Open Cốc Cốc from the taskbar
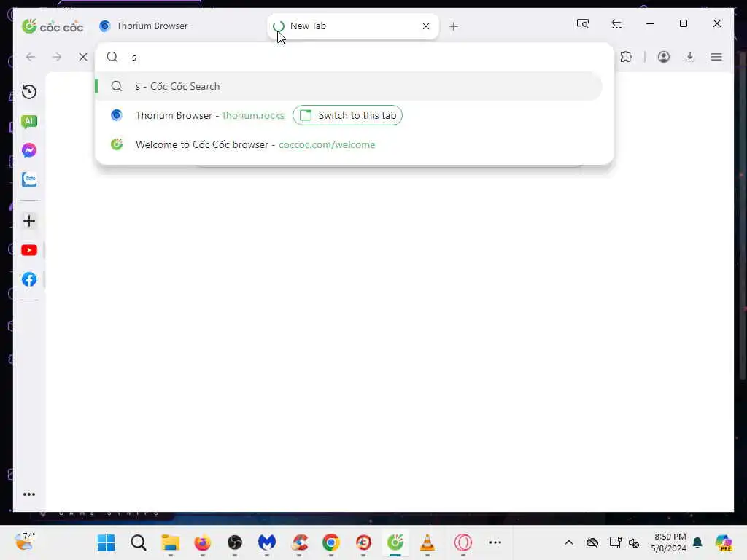 395,542
